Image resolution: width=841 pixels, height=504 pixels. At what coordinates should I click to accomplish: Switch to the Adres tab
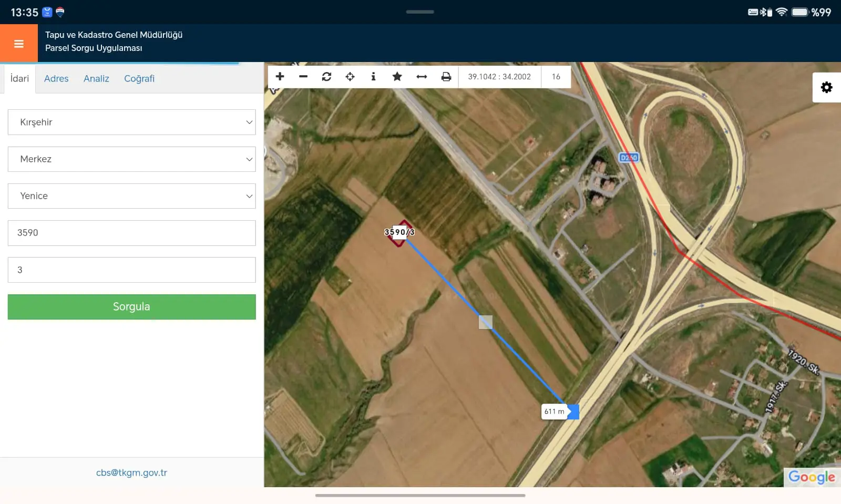(56, 78)
